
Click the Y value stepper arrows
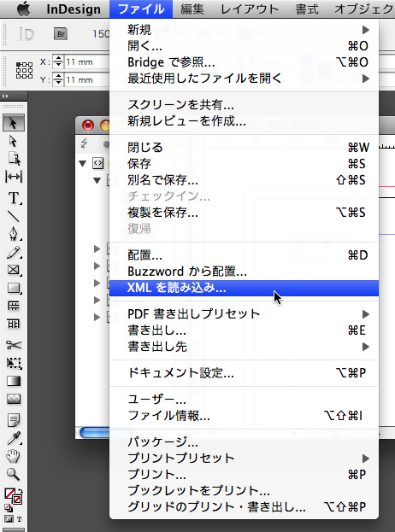[58, 80]
